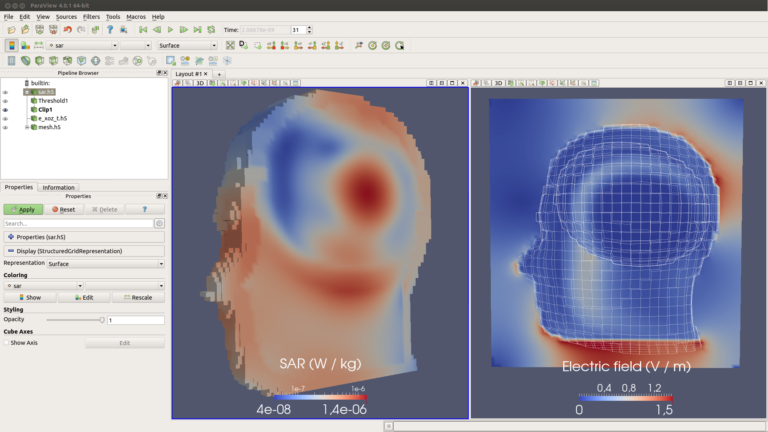768x432 pixels.
Task: Click the Rescale to data range icon
Action: tap(39, 45)
